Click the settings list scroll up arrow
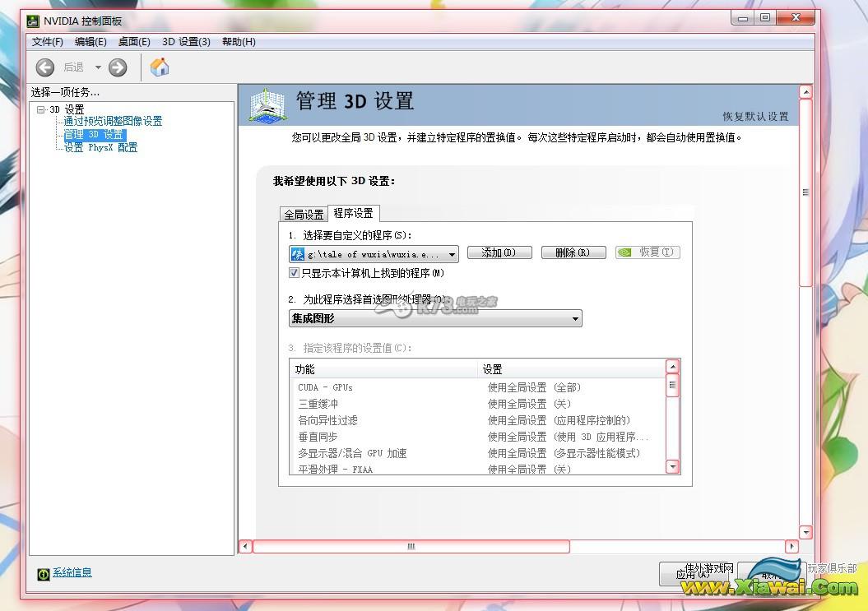This screenshot has width=868, height=611. click(672, 367)
